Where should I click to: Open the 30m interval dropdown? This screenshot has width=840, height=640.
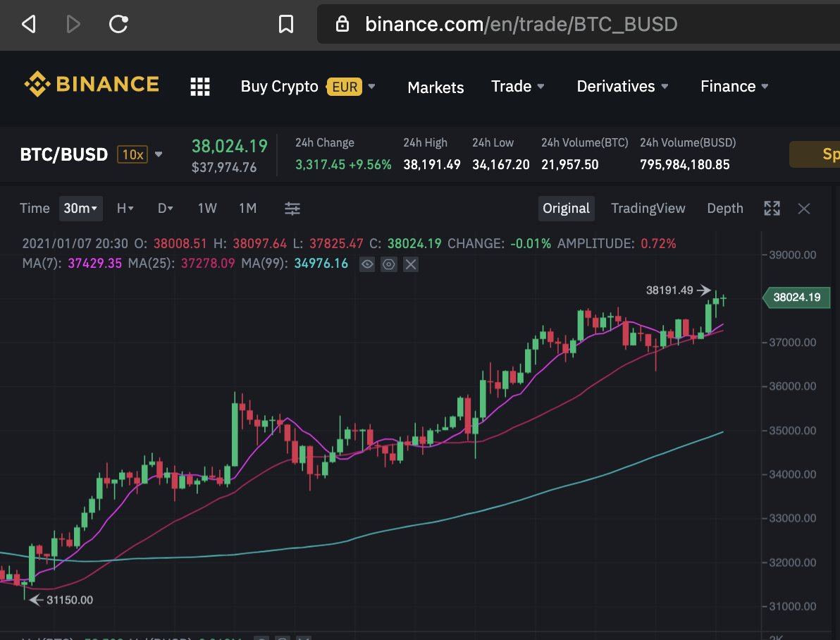pyautogui.click(x=80, y=208)
